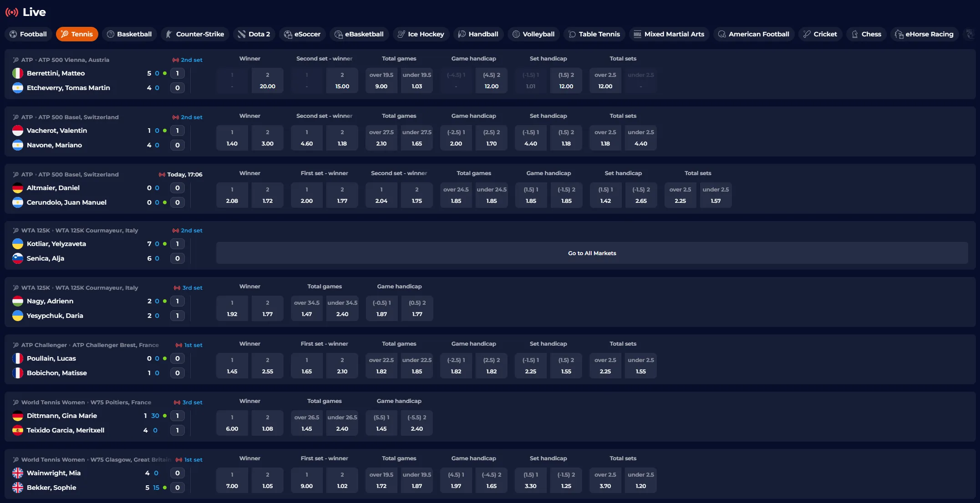
Task: Click the Handball icon
Action: [x=462, y=34]
